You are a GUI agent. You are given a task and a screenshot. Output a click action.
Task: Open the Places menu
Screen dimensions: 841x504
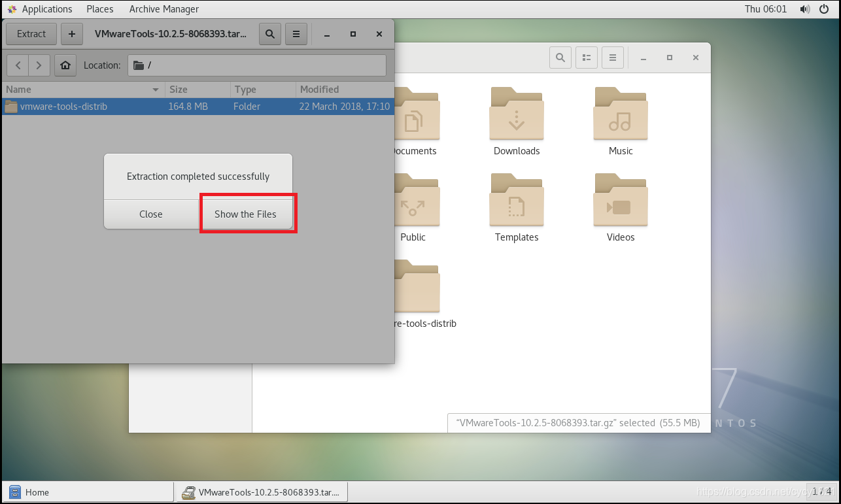100,9
